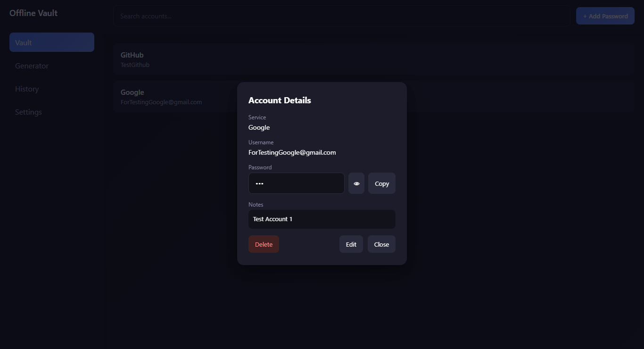The image size is (644, 349).
Task: Open the Vault section in sidebar
Action: [52, 42]
